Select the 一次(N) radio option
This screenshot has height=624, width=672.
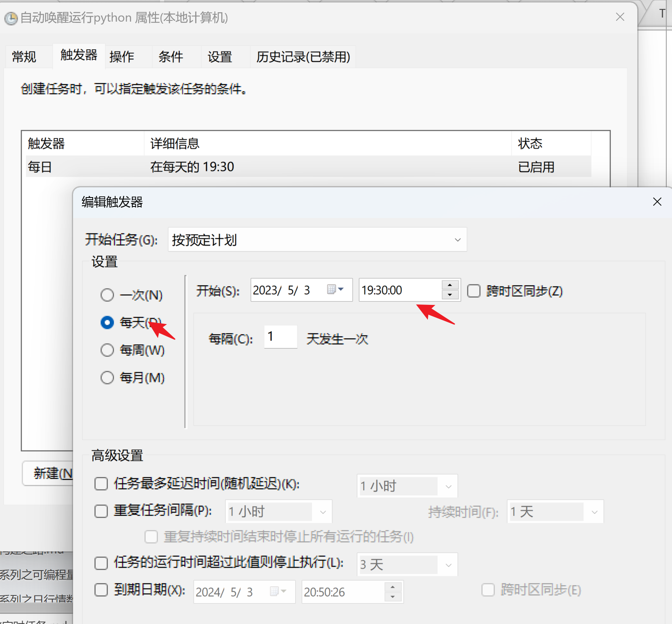coord(107,295)
